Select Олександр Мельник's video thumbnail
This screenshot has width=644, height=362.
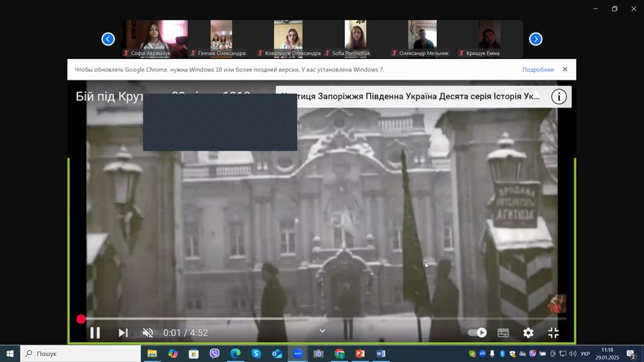pos(422,38)
